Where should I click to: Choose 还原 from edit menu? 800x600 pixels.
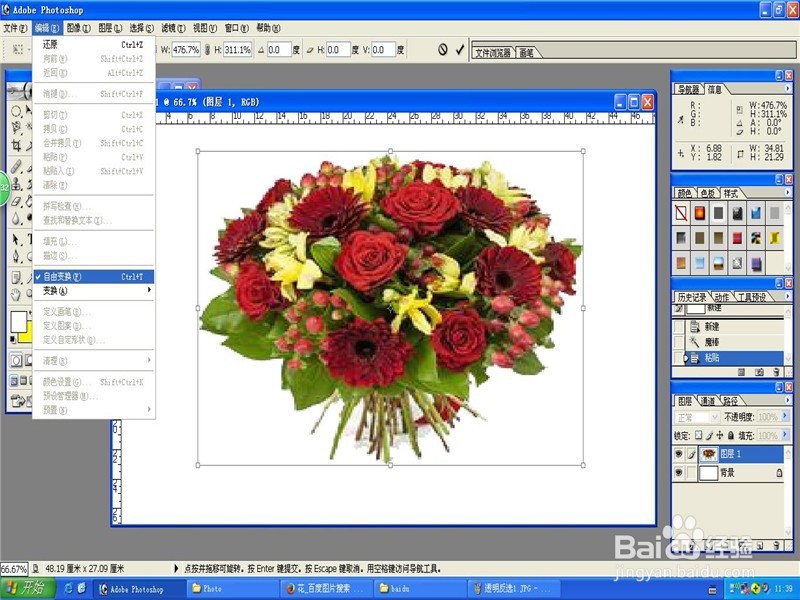[94, 44]
